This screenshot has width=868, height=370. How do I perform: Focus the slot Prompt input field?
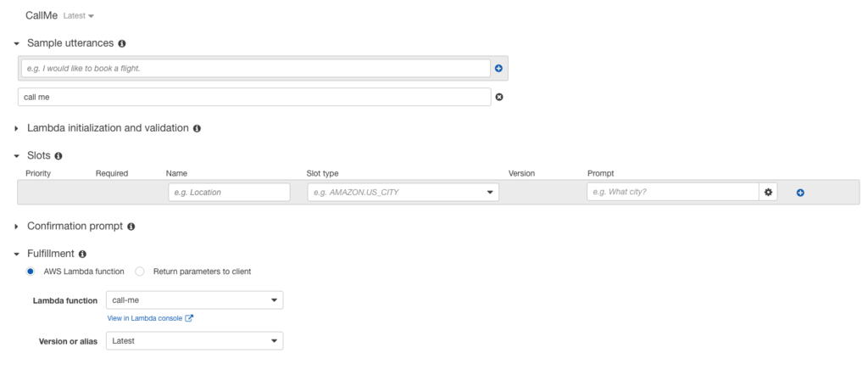[672, 192]
